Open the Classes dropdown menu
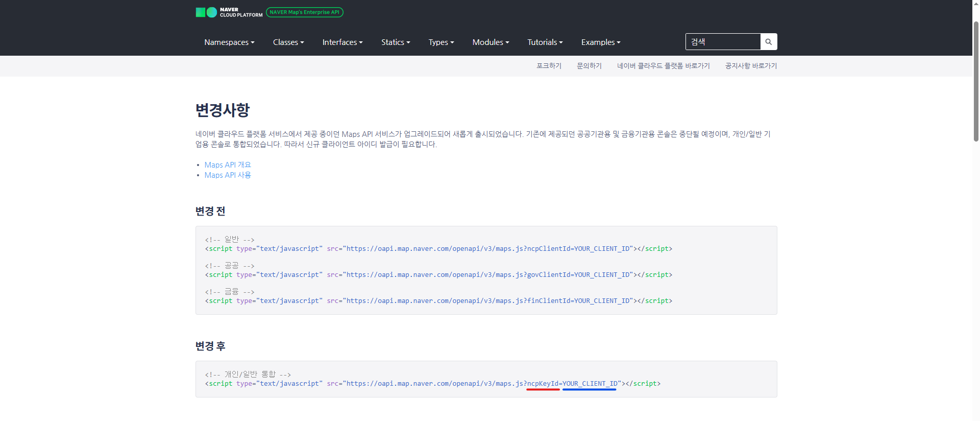 tap(288, 42)
